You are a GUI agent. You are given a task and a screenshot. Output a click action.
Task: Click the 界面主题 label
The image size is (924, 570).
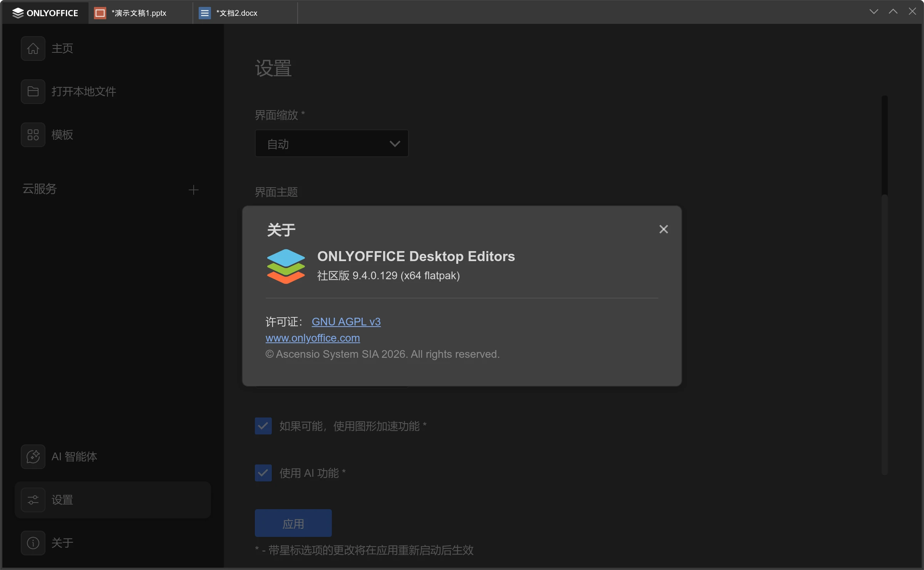pos(276,192)
